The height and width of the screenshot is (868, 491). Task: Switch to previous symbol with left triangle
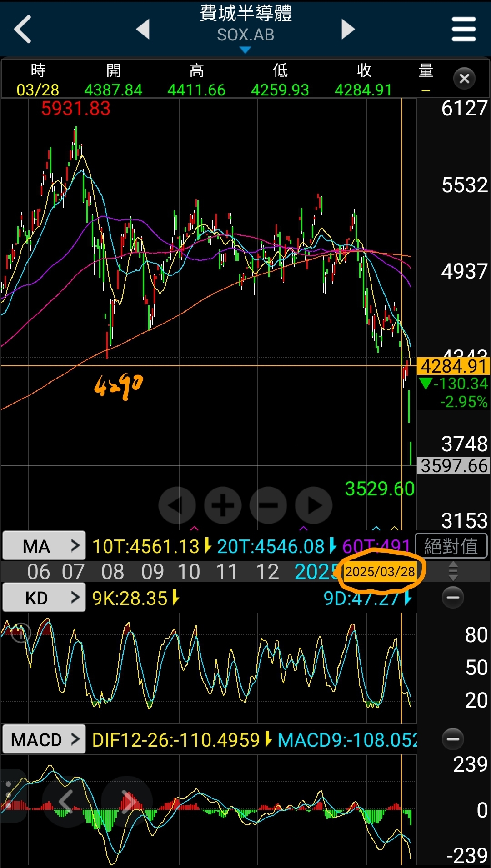point(143,29)
